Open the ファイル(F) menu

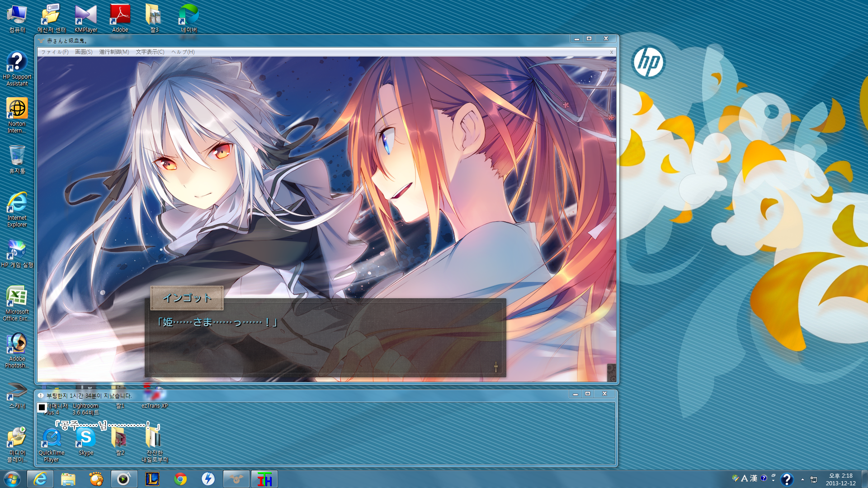coord(55,52)
